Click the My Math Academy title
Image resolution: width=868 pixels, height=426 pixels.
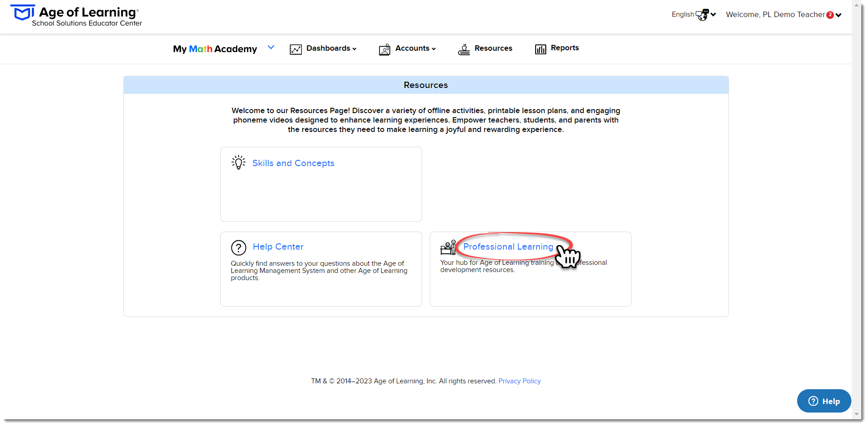(x=215, y=49)
